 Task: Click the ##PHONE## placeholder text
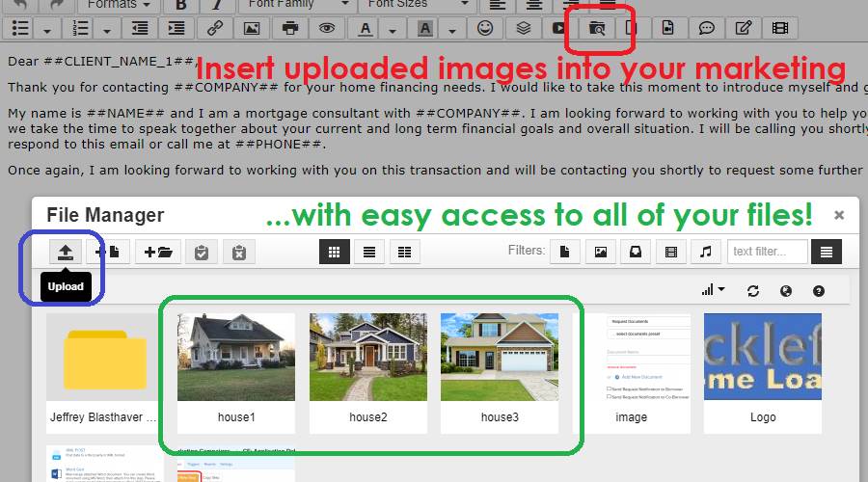point(279,145)
